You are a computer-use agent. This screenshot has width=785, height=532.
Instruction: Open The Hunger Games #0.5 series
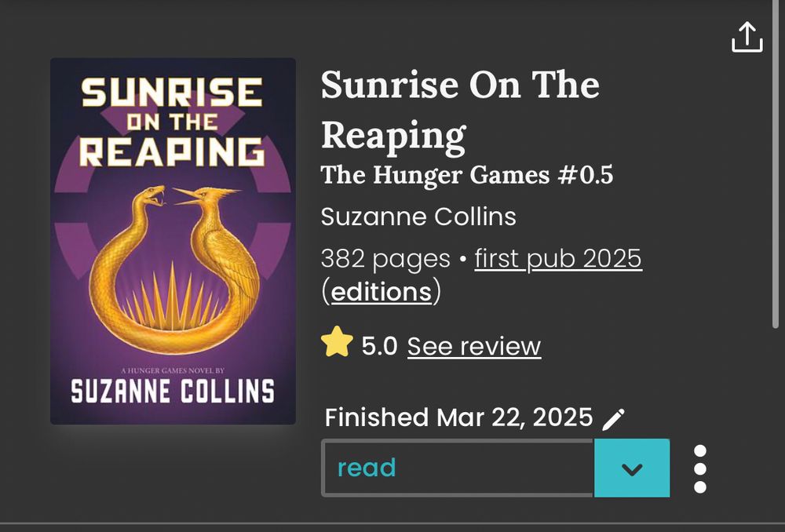tap(468, 175)
